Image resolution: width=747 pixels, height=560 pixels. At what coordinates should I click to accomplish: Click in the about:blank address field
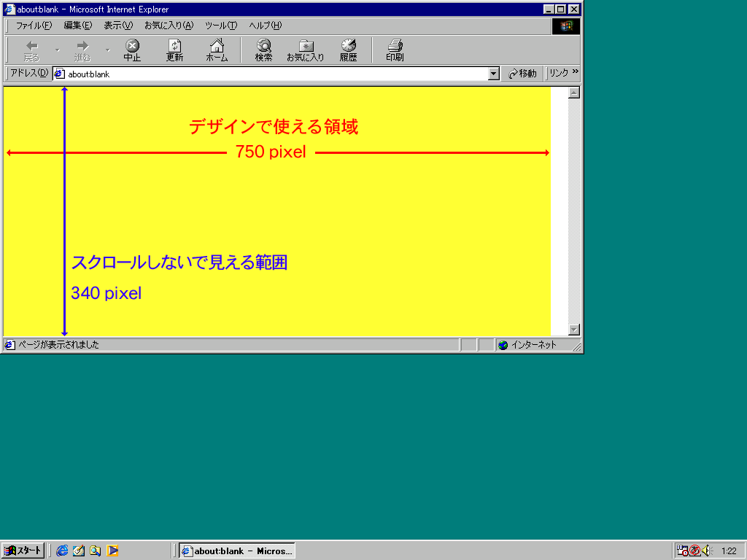click(x=276, y=74)
